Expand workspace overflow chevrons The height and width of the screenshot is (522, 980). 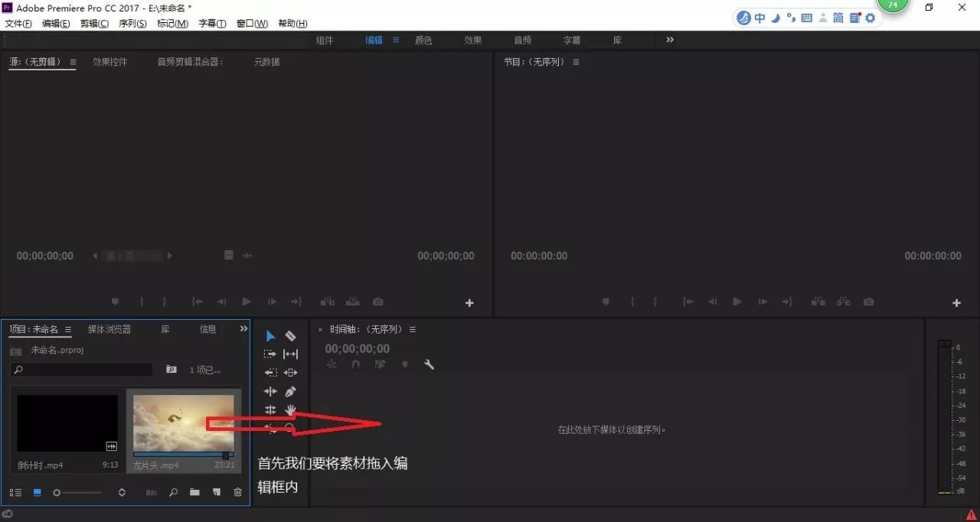[x=670, y=40]
